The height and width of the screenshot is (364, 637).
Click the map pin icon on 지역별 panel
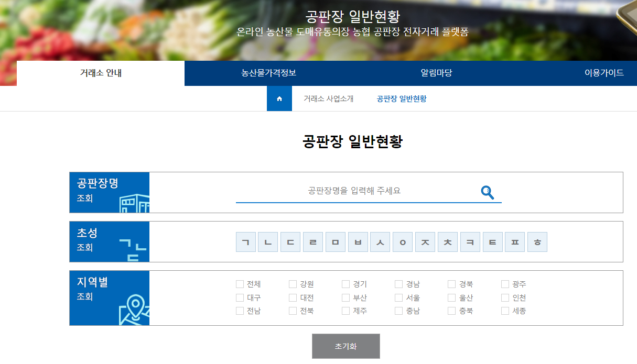tap(135, 307)
